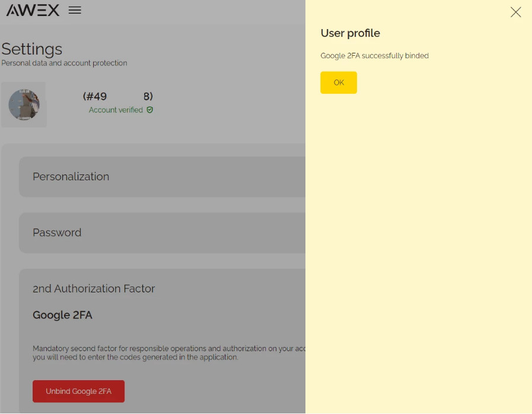Click the Mandatory second factor description text
Image resolution: width=532 pixels, height=414 pixels.
166,353
